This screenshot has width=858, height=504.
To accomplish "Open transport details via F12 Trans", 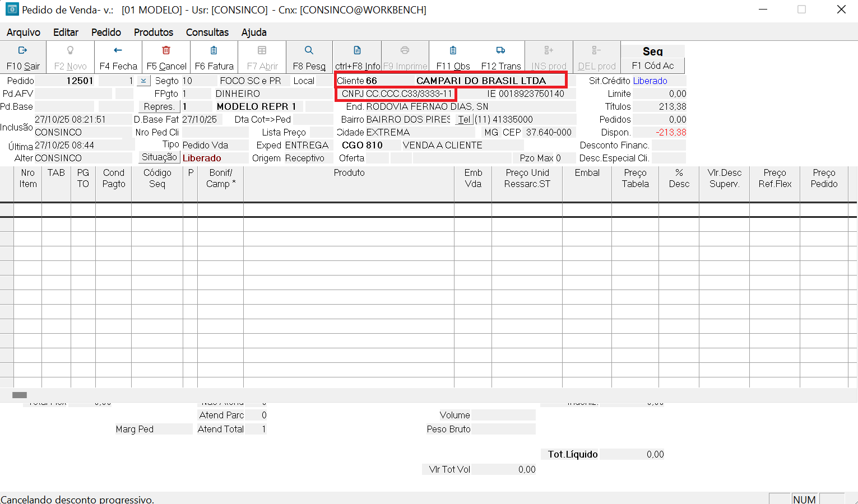I will (501, 58).
